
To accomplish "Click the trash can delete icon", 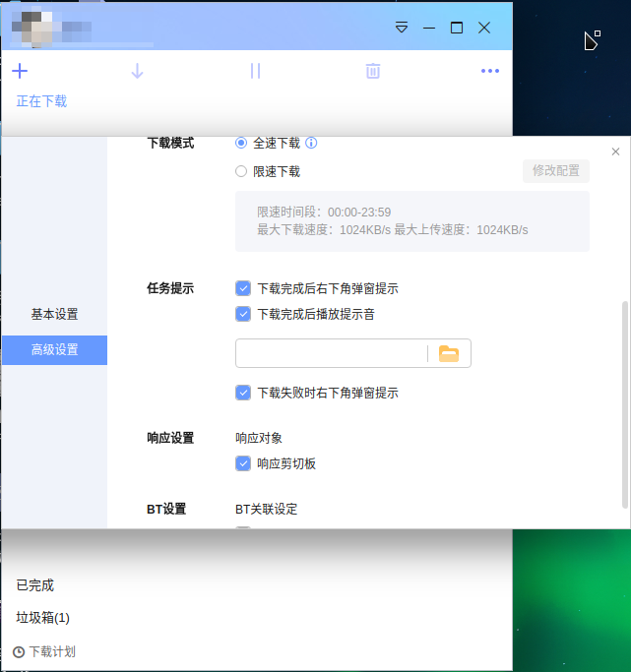I will pyautogui.click(x=373, y=71).
